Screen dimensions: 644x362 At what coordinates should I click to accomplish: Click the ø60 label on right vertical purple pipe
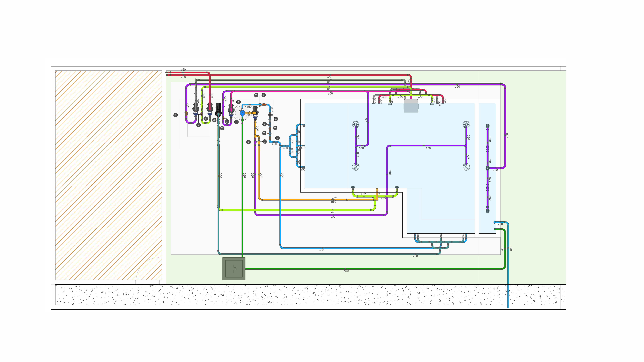[507, 136]
